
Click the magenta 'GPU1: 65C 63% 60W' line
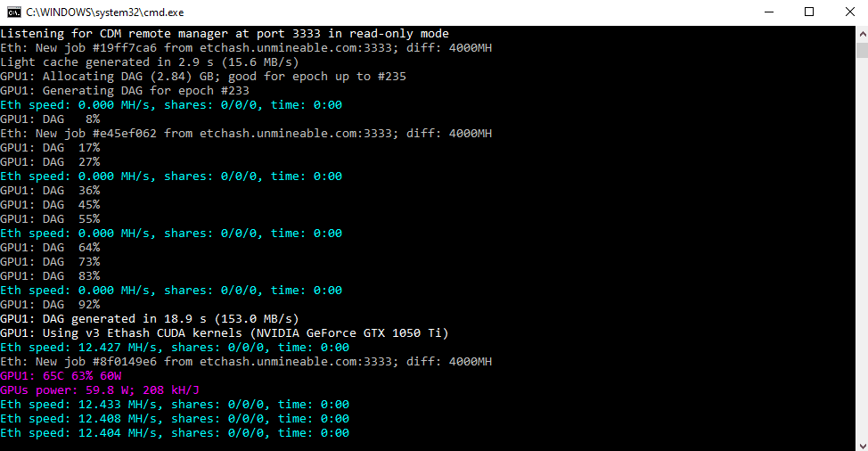click(x=60, y=376)
